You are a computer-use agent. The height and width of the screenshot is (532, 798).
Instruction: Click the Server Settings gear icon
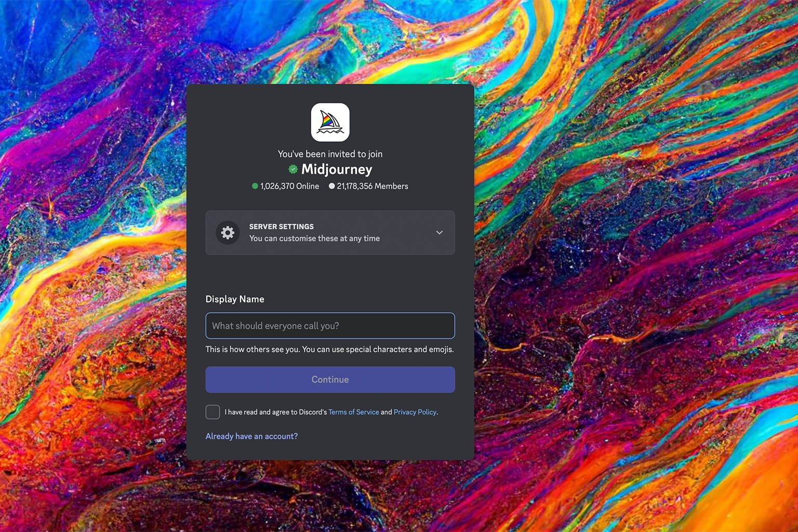click(x=228, y=233)
